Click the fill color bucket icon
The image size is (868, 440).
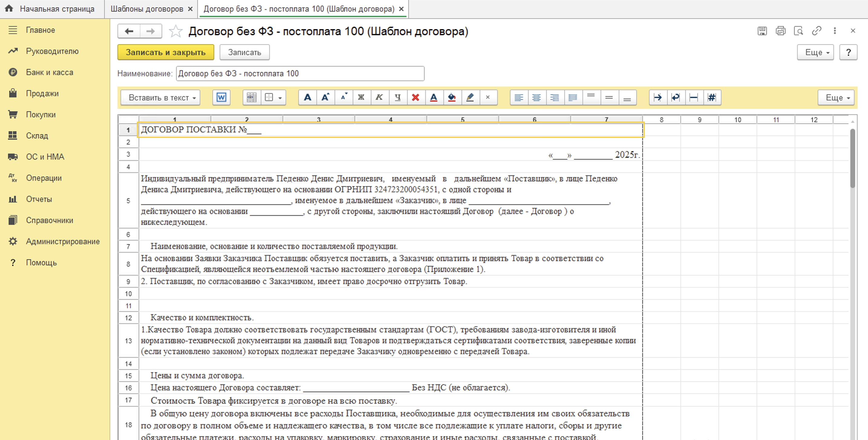coord(452,98)
